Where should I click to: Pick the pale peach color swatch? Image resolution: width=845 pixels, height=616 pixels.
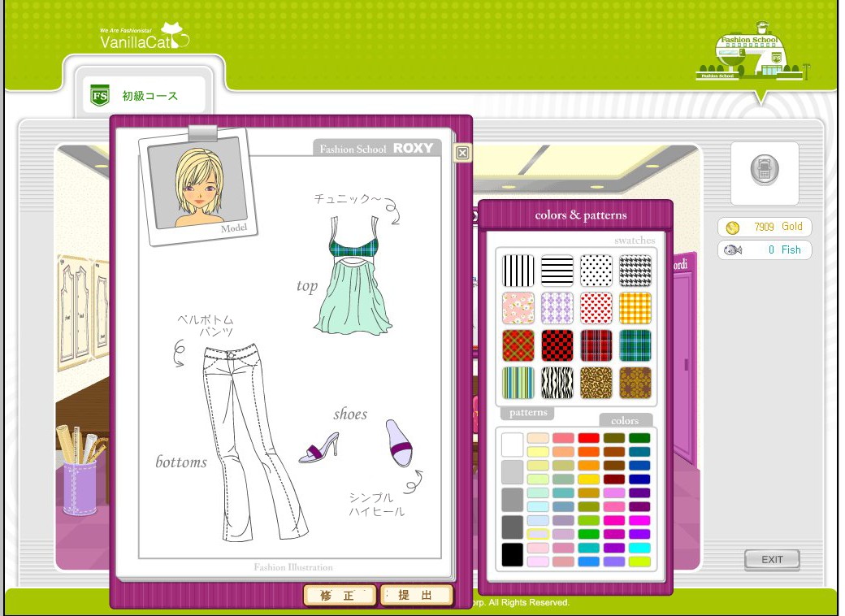tap(538, 438)
